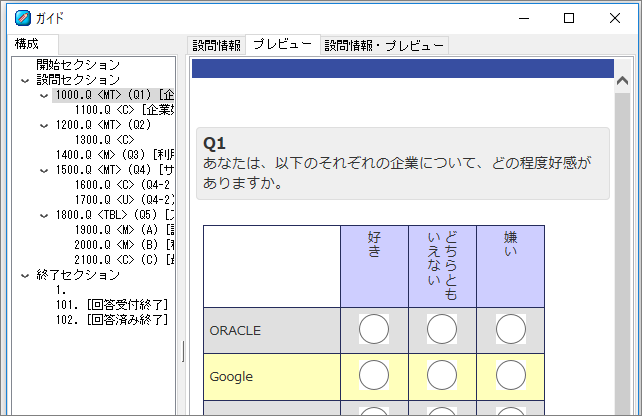Click the Q1 question heading
The height and width of the screenshot is (416, 642).
(214, 143)
